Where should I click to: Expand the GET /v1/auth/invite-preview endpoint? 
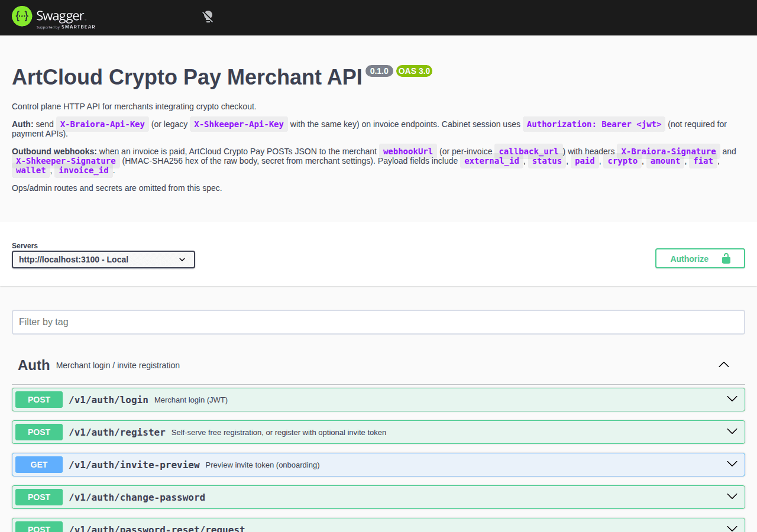pyautogui.click(x=378, y=465)
